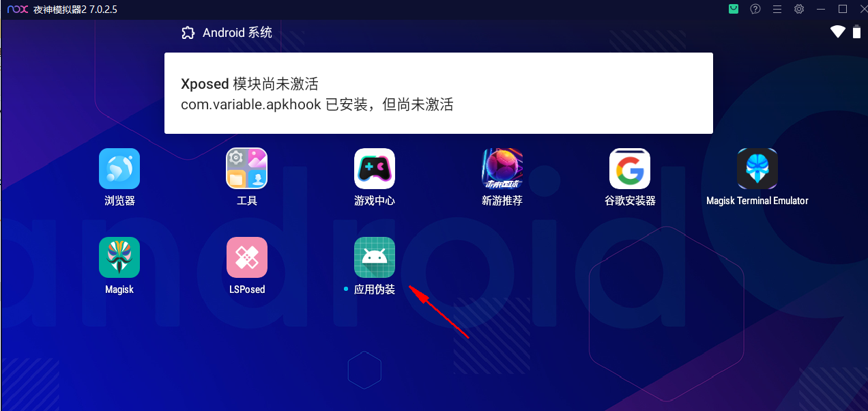Image resolution: width=868 pixels, height=411 pixels.
Task: Tap the Xposed 模块尚未激活 notification
Action: coord(439,94)
